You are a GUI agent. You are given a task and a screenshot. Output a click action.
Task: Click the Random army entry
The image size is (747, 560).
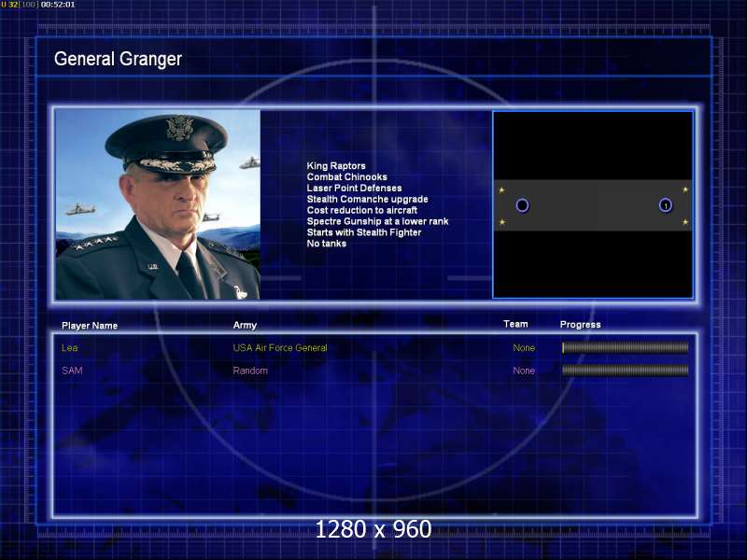(250, 371)
